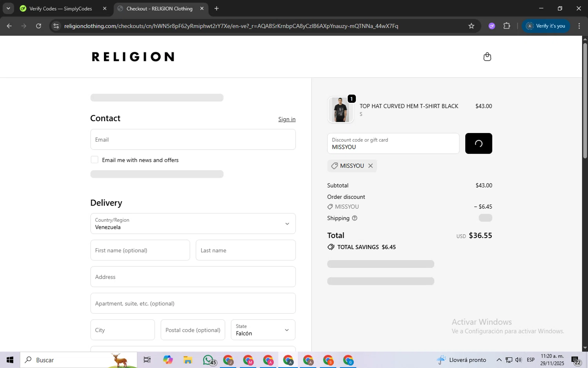The width and height of the screenshot is (588, 368).
Task: Click the Order discount − $6.45 value
Action: point(483,207)
